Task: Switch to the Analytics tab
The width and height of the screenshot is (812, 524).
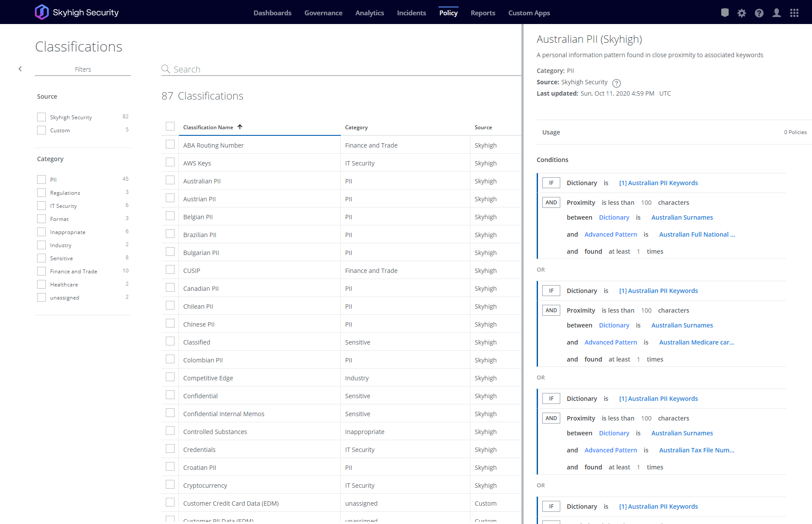Action: pyautogui.click(x=369, y=13)
